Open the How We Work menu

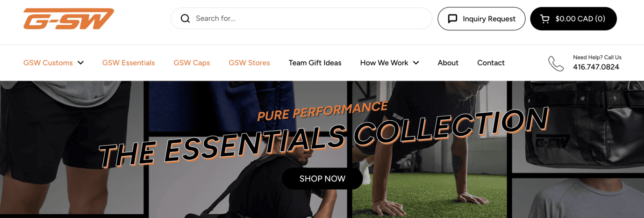(384, 63)
